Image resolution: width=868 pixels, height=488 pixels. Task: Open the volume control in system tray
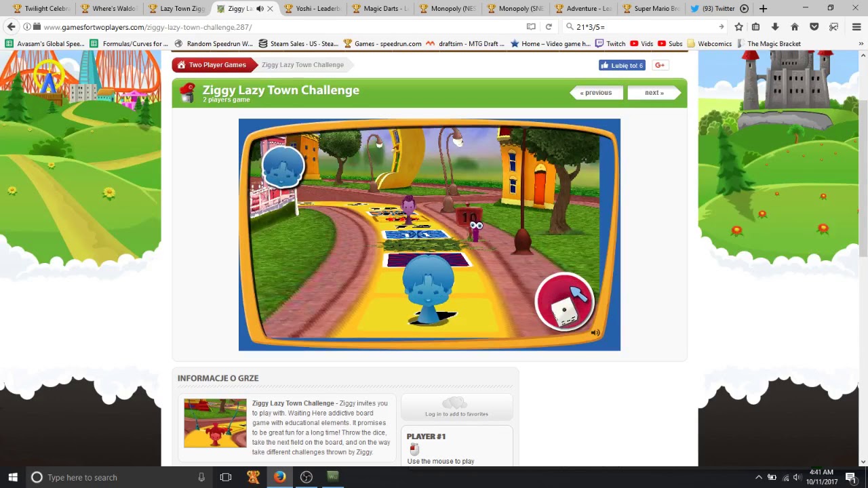coord(798,477)
